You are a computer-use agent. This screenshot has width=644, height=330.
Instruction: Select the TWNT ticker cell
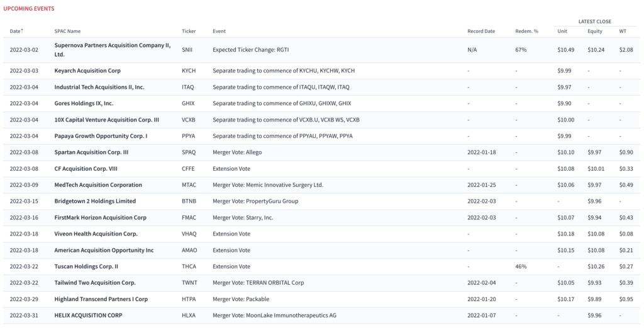point(189,283)
